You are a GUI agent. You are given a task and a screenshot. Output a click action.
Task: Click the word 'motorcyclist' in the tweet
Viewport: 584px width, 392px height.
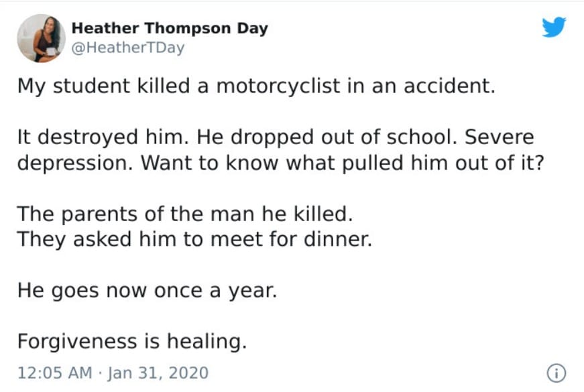click(278, 86)
